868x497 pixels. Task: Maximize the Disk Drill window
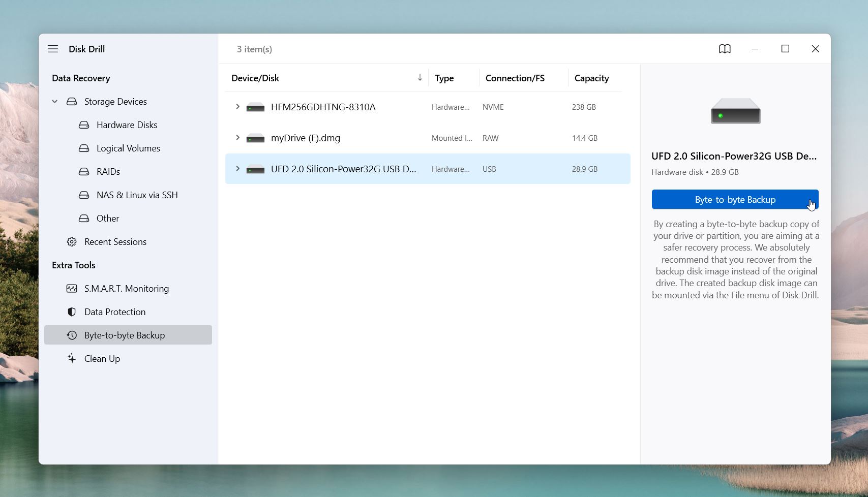[785, 49]
